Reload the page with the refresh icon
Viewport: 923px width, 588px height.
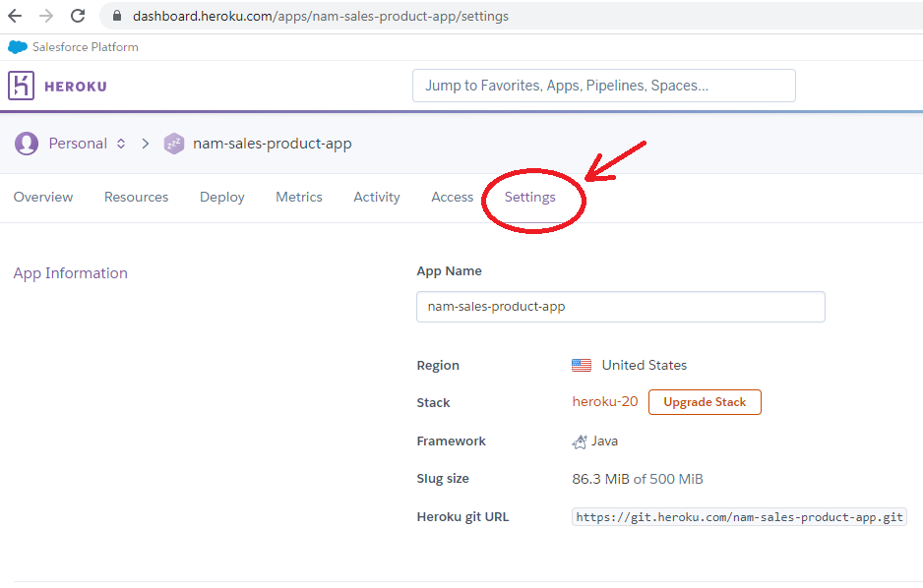point(78,16)
